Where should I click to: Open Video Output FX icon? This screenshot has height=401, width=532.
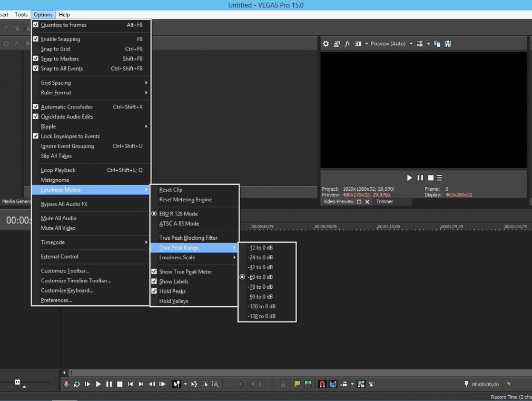pos(347,44)
